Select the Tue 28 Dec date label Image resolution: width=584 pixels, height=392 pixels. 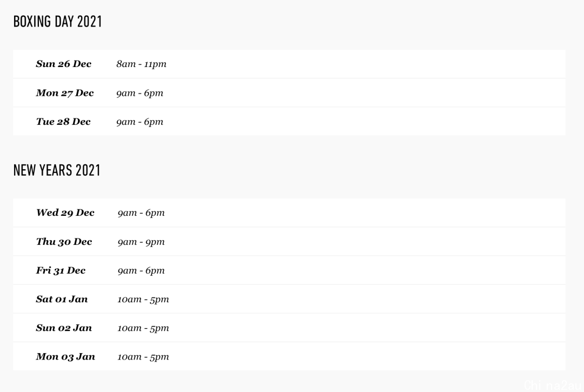[x=63, y=122]
